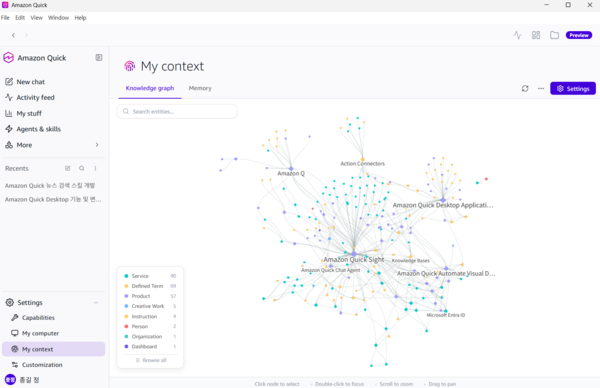Open the File menu

[5, 18]
